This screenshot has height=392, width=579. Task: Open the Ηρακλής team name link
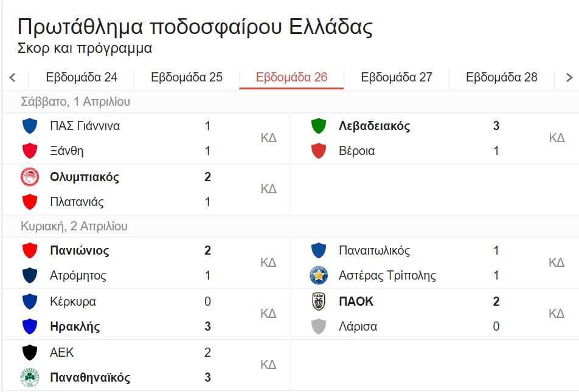[75, 327]
